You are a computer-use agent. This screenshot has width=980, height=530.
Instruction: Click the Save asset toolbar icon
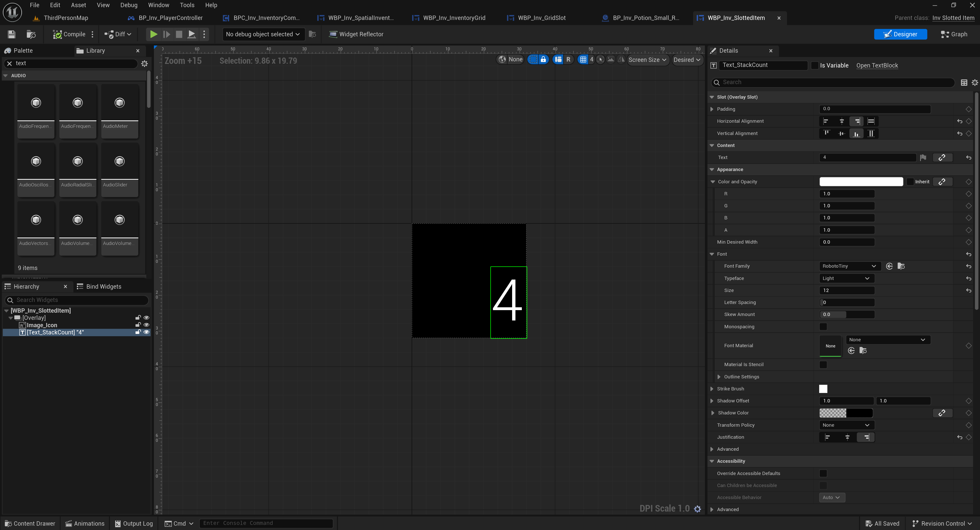12,34
